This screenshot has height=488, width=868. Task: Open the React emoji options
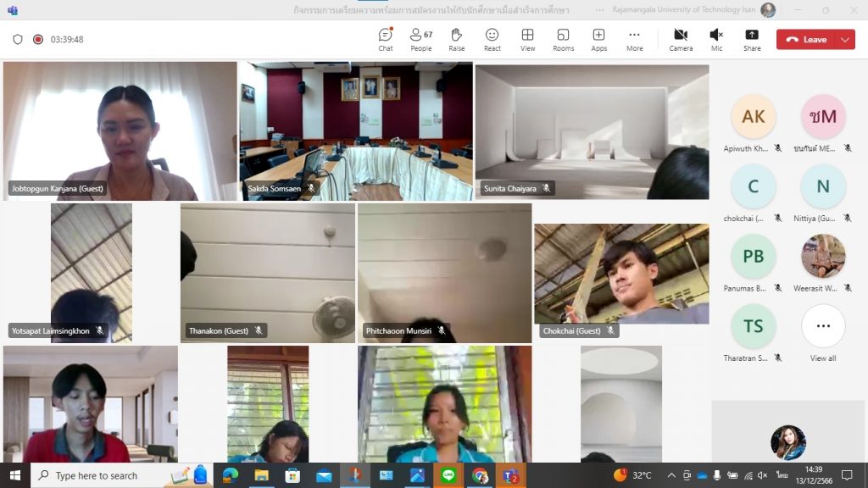[x=492, y=39]
